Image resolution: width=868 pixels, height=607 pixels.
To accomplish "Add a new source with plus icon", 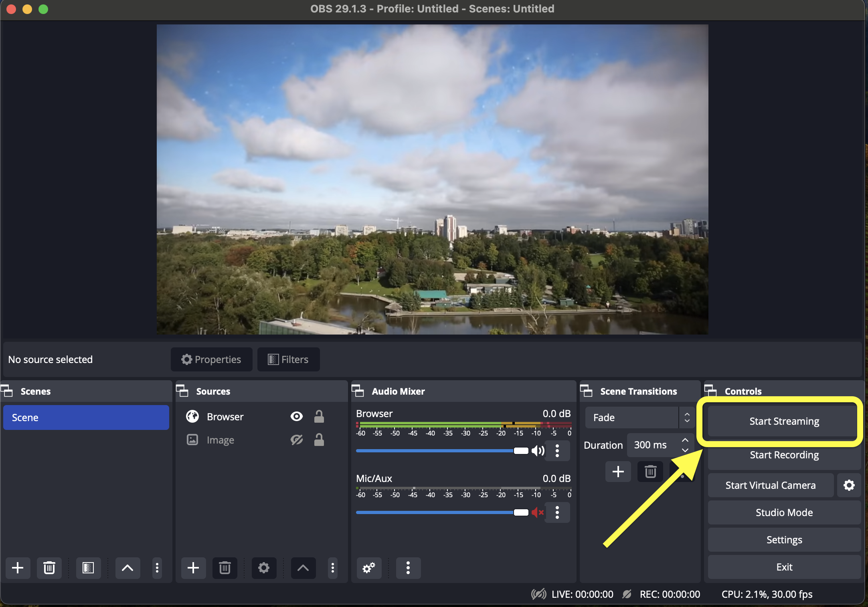I will pos(193,567).
